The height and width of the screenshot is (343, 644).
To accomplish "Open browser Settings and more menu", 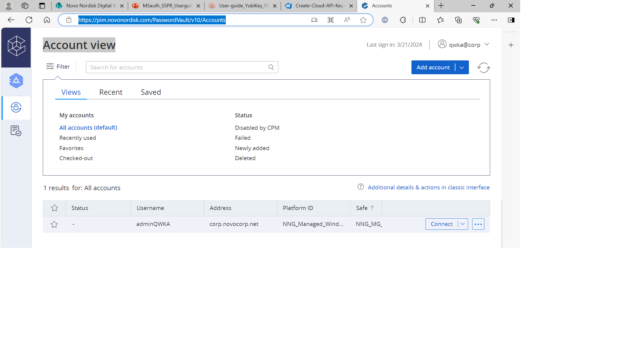I will (494, 20).
